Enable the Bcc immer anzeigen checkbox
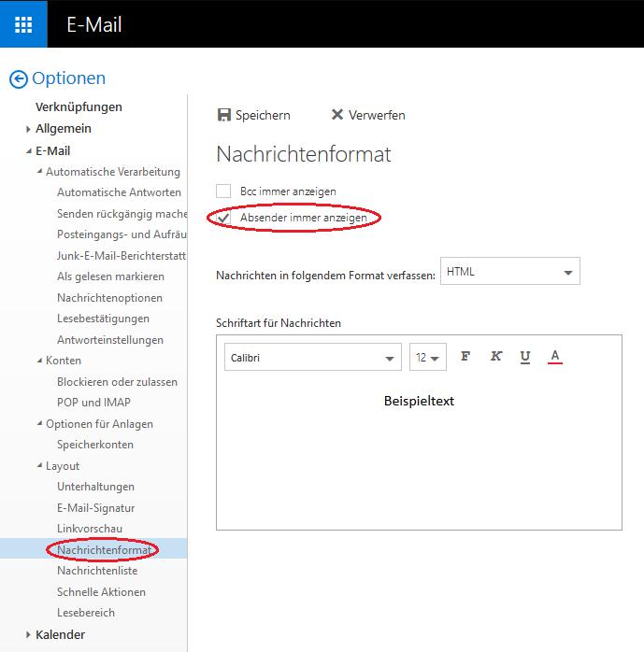The width and height of the screenshot is (644, 652). 223,191
